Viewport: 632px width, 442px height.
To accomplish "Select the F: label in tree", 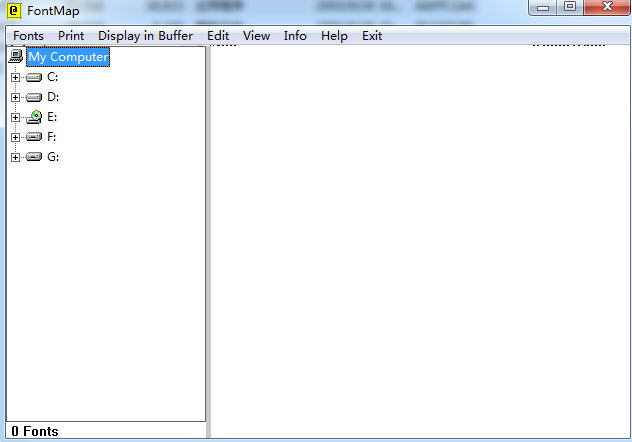I will coord(52,137).
